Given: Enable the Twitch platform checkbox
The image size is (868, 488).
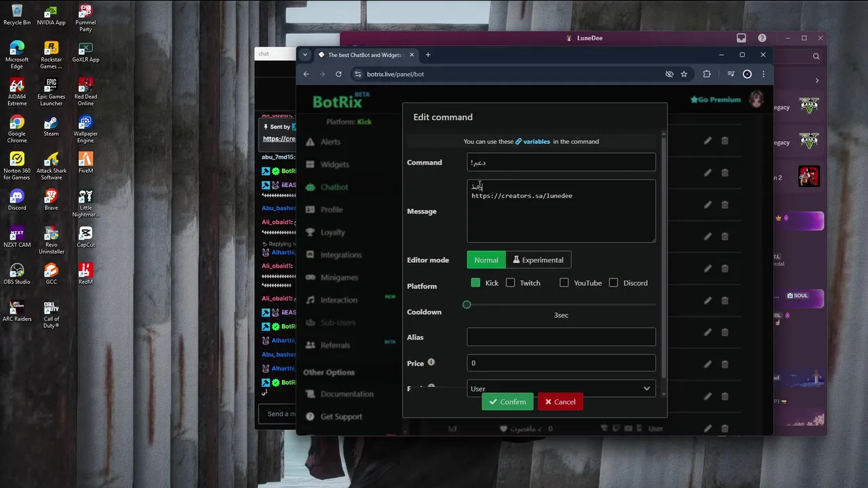Looking at the screenshot, I should pyautogui.click(x=511, y=283).
